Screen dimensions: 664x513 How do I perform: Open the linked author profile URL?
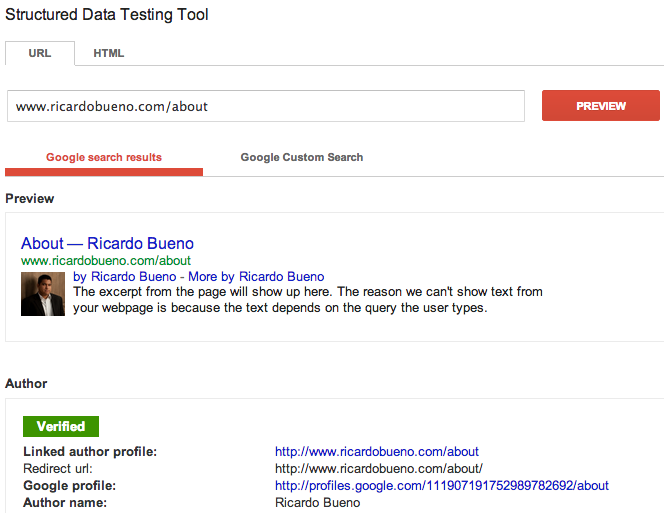coord(376,452)
